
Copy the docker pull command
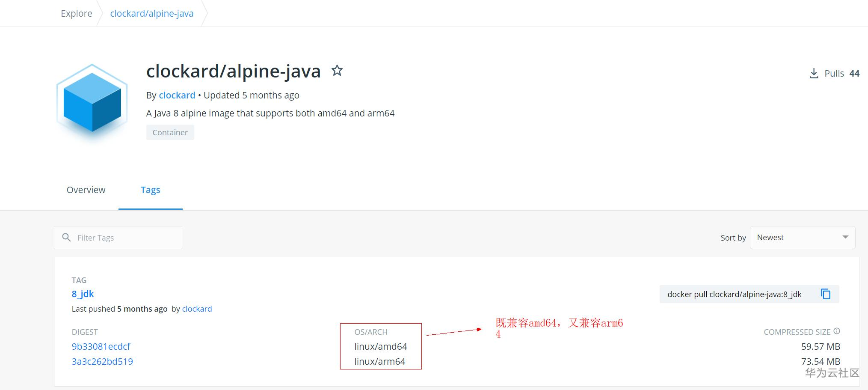pyautogui.click(x=825, y=294)
